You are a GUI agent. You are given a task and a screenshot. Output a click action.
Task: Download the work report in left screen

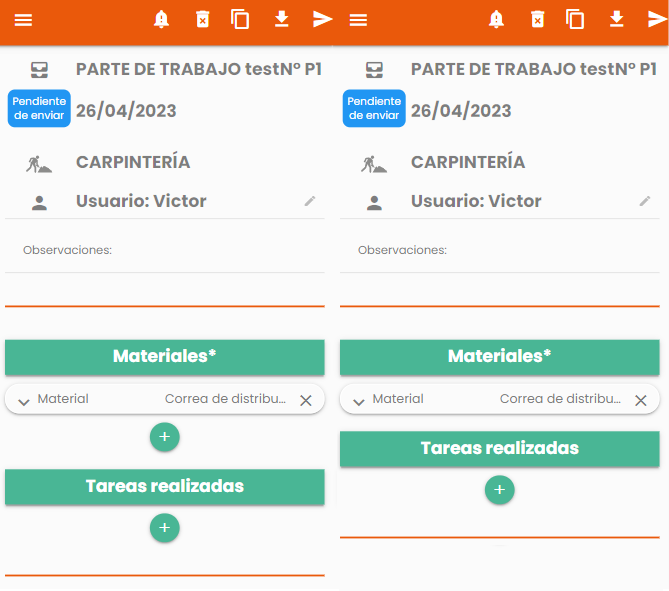pos(282,19)
